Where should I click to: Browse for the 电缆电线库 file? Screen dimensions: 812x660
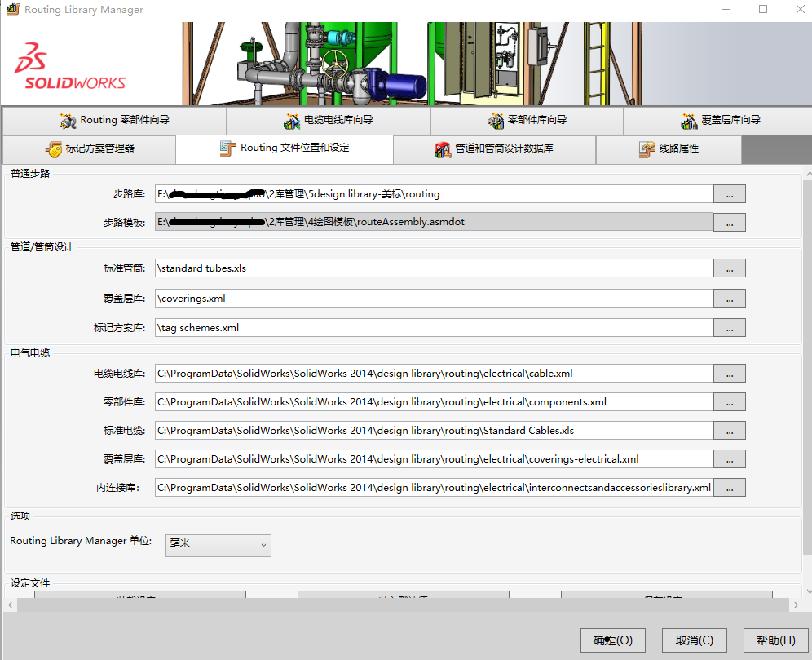[x=729, y=374]
